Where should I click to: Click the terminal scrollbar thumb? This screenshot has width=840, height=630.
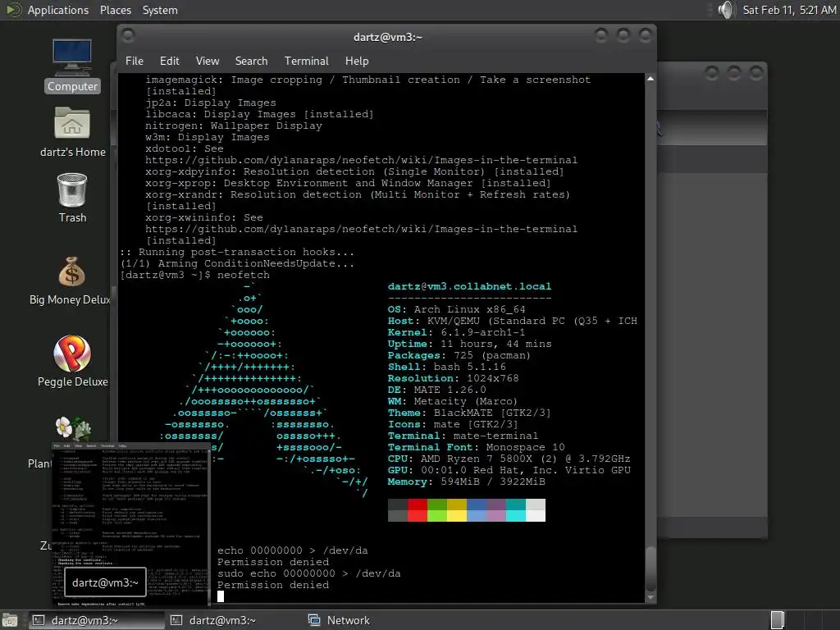[651, 569]
